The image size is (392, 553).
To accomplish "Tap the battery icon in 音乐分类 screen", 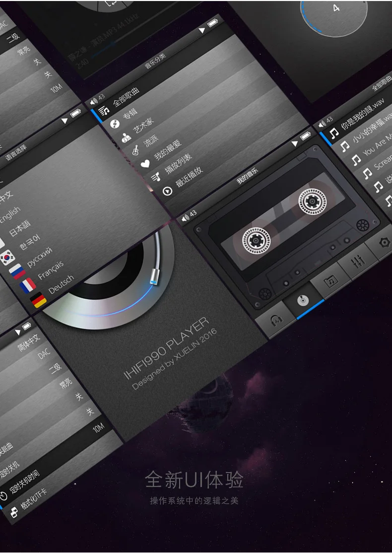I will [212, 23].
